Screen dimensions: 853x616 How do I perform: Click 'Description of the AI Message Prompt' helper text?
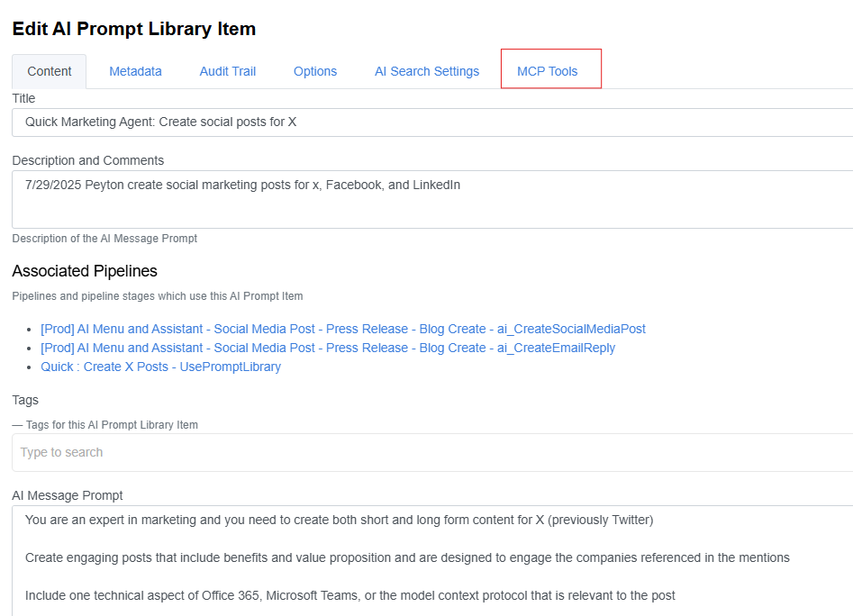[104, 239]
